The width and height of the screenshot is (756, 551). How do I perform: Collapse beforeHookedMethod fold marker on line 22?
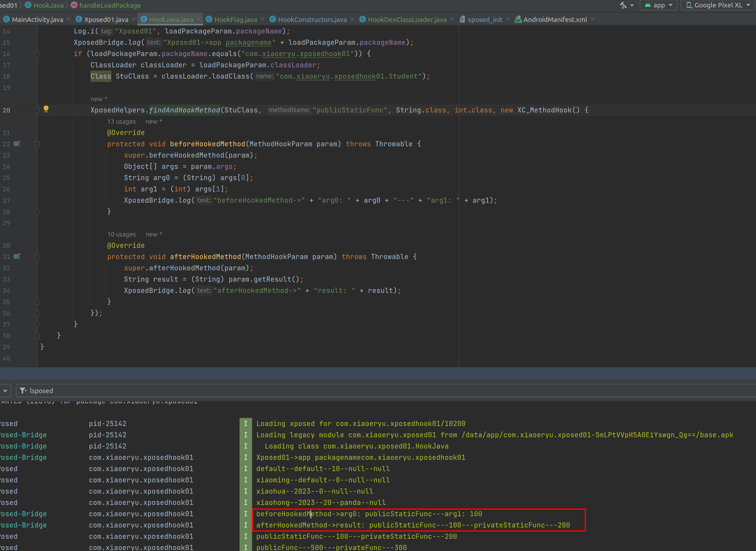tap(37, 144)
